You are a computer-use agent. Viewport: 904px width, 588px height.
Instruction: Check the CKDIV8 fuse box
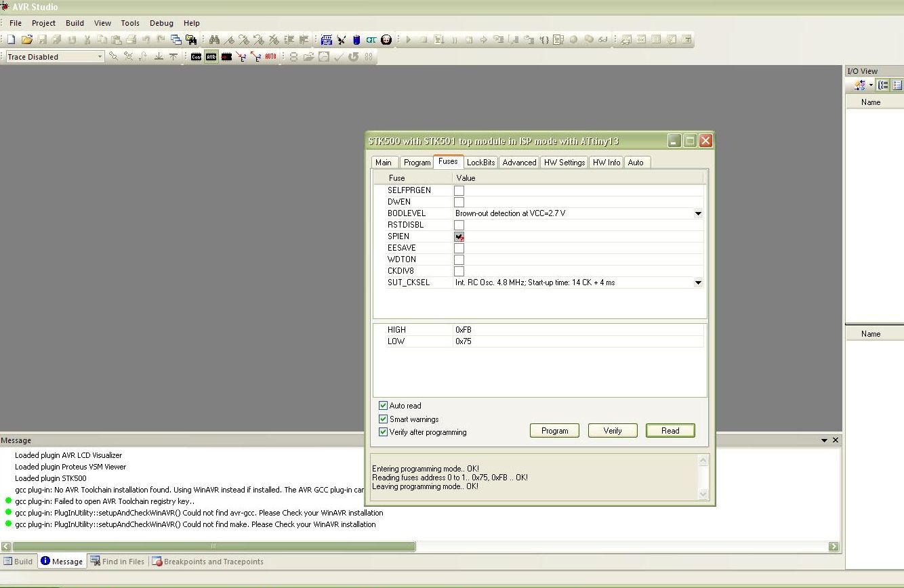coord(459,271)
